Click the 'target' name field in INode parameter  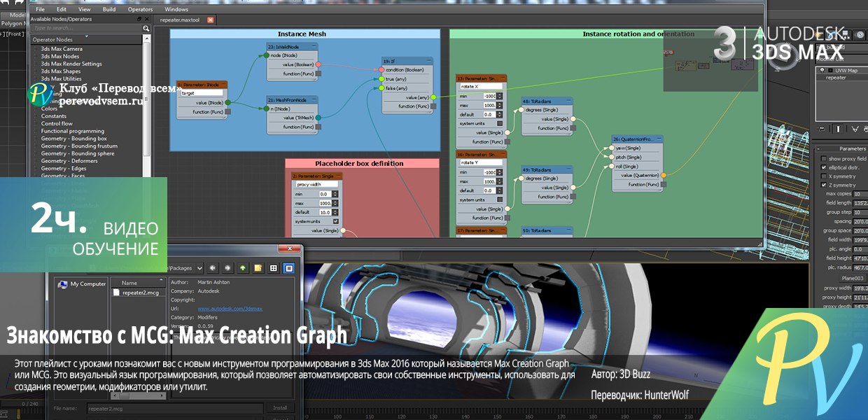click(x=201, y=92)
